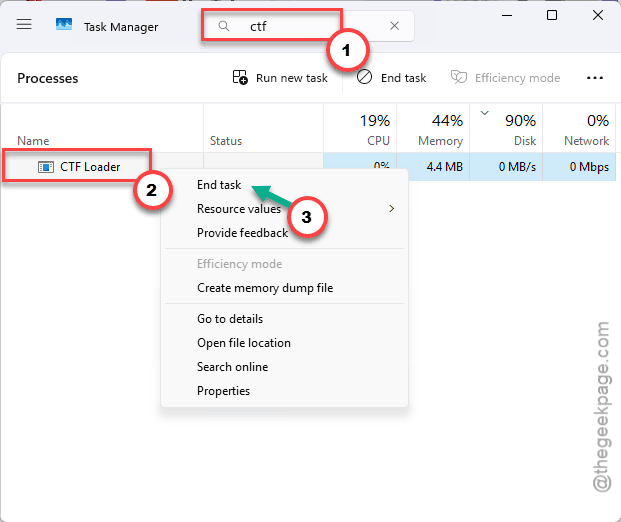621x522 pixels.
Task: Clear the search box with X
Action: pyautogui.click(x=394, y=26)
